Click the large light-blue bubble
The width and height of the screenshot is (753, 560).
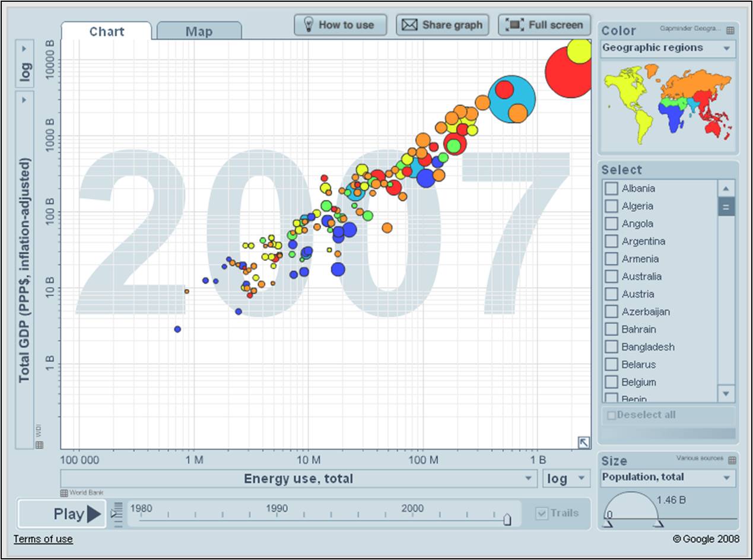coord(511,100)
